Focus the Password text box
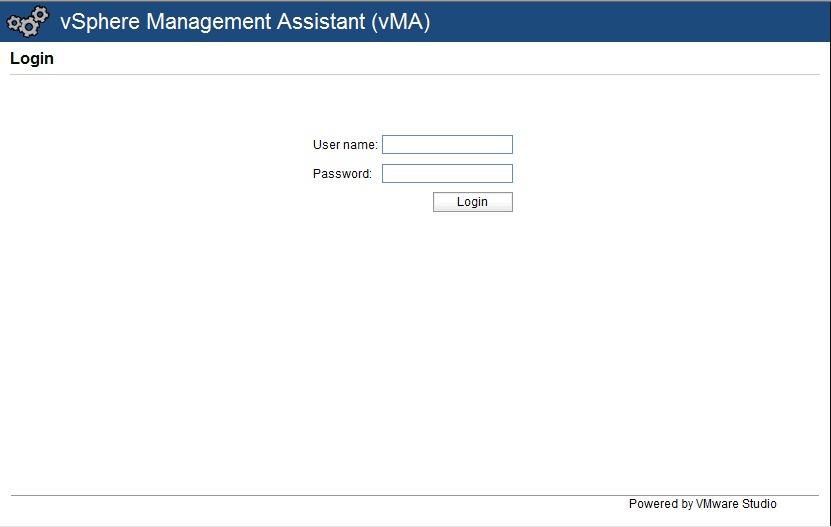Viewport: 831px width, 527px height. 447,174
